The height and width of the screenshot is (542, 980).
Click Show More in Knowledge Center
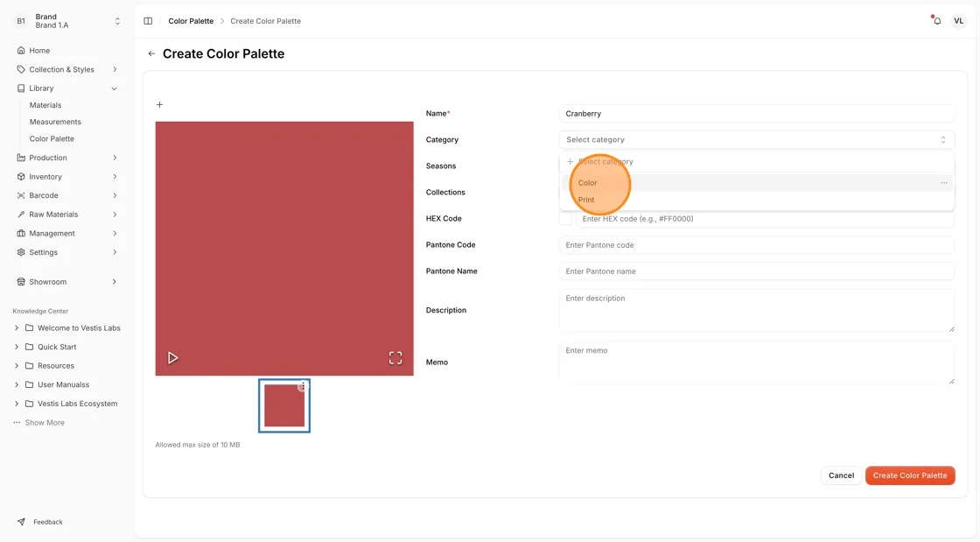(45, 423)
